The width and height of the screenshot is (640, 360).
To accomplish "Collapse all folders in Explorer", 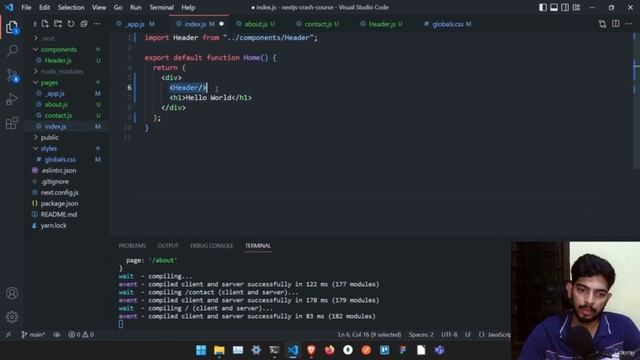I will [84, 24].
